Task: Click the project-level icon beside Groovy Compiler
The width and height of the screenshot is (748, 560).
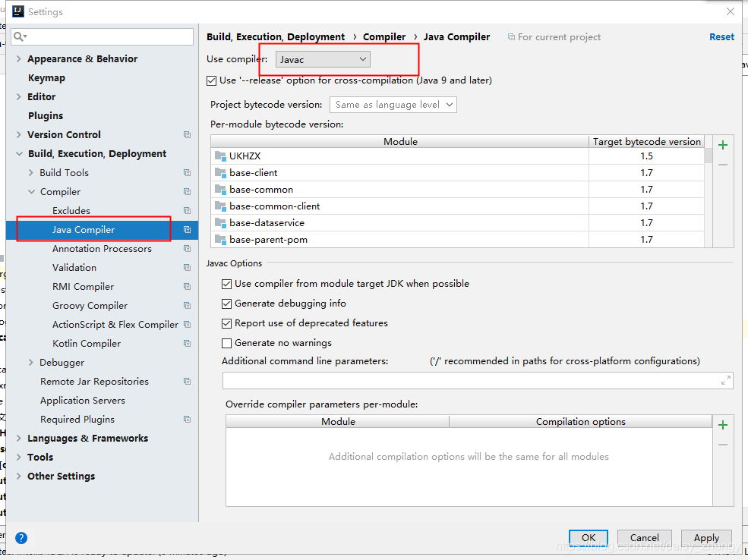Action: point(187,306)
